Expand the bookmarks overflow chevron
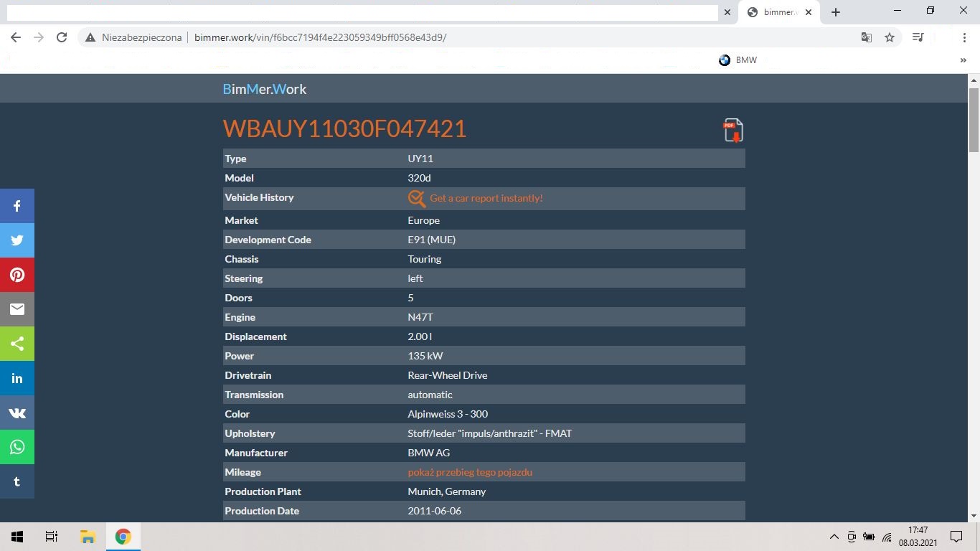 click(x=963, y=60)
